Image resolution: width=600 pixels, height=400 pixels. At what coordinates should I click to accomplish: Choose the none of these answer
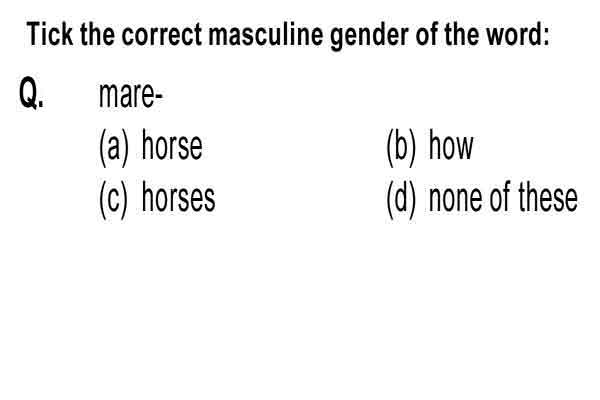[503, 198]
